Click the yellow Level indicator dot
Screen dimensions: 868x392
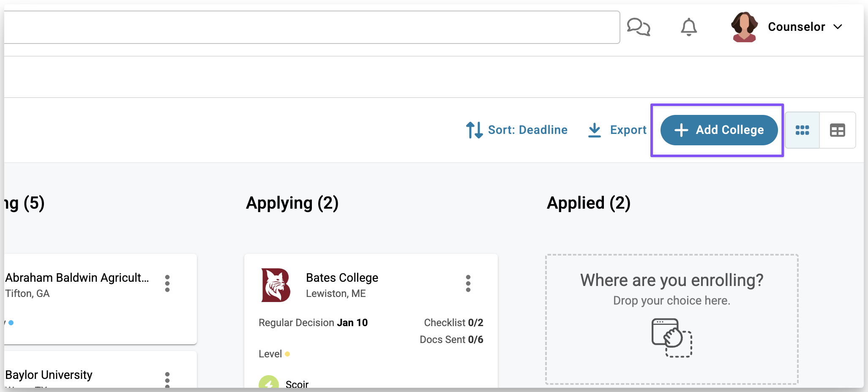(x=287, y=354)
